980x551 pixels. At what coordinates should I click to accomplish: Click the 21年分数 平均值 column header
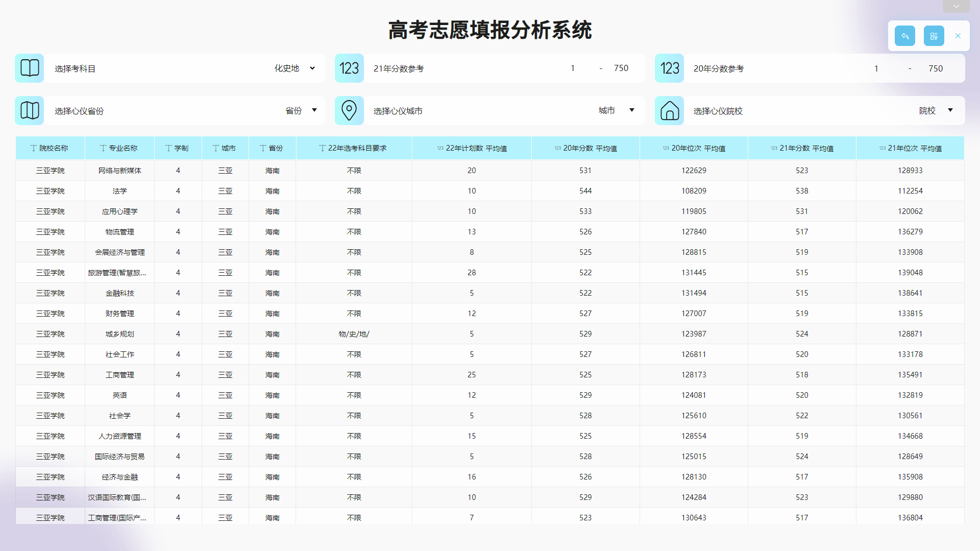[x=802, y=148]
